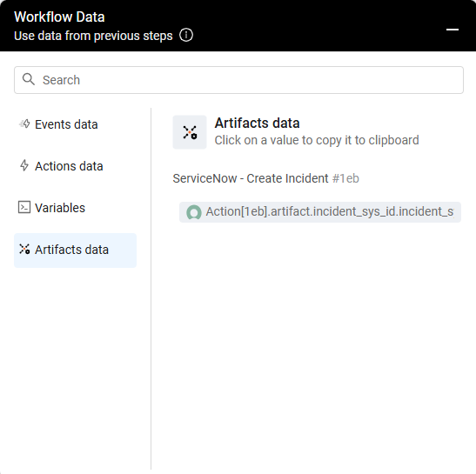Click the Variables terminal icon
The height and width of the screenshot is (474, 476).
[24, 207]
